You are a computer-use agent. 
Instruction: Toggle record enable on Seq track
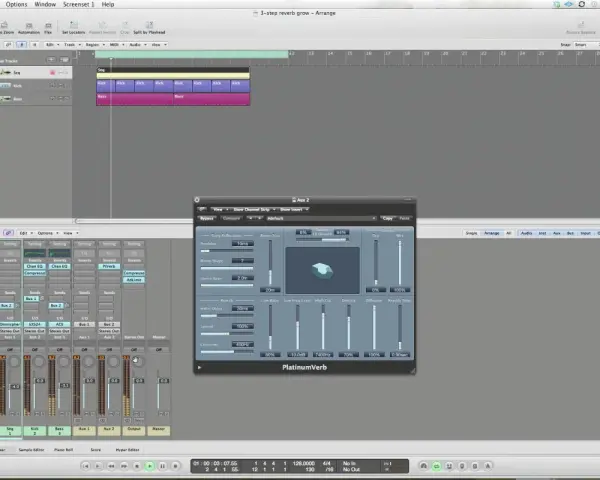point(52,72)
